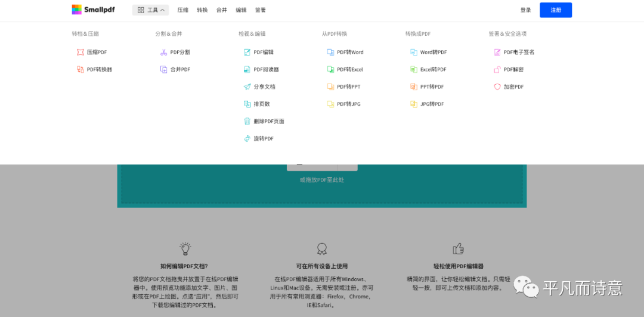Click the PDF转换器 converter icon
The image size is (644, 317).
80,70
